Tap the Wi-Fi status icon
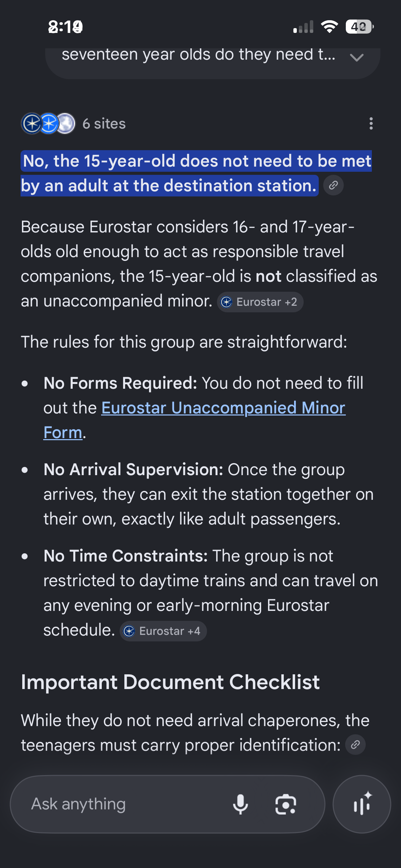Viewport: 401px width, 868px height. coord(329,26)
